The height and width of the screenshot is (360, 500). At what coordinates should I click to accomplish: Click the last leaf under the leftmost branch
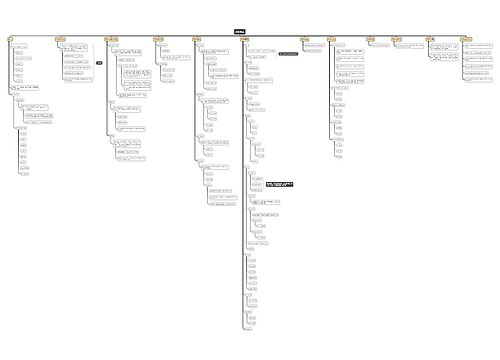pos(25,174)
